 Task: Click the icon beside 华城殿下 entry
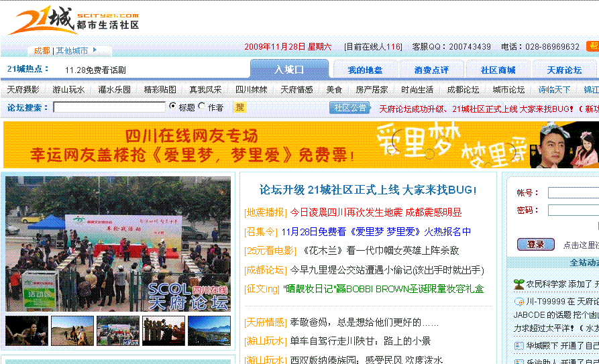click(519, 346)
